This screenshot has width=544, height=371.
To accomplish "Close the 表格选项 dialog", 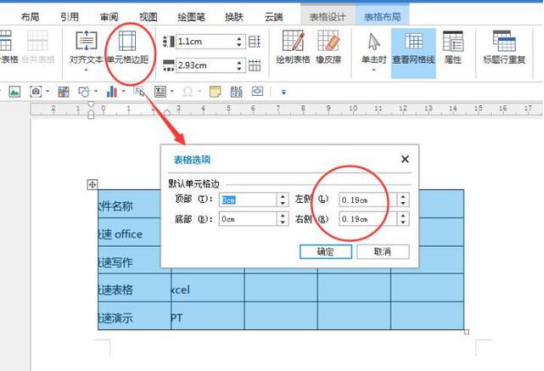I will pos(405,159).
